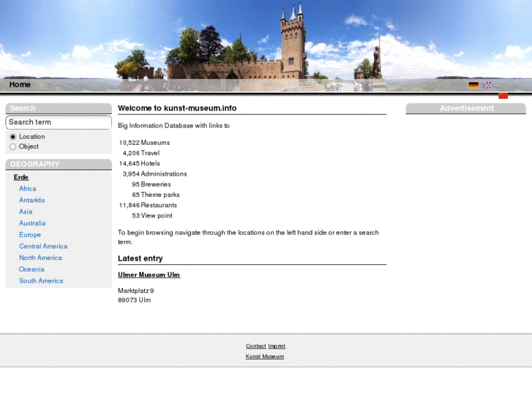Open the Erde geography root link
This screenshot has height=399, width=532.
[21, 177]
